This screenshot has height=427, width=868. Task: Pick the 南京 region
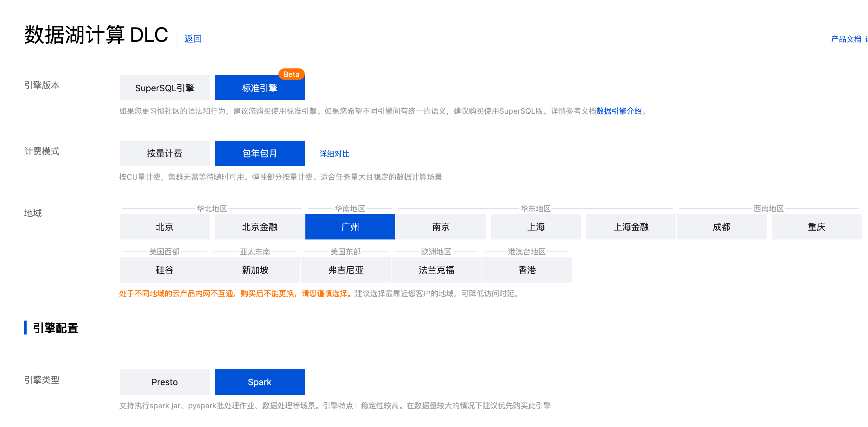(441, 227)
